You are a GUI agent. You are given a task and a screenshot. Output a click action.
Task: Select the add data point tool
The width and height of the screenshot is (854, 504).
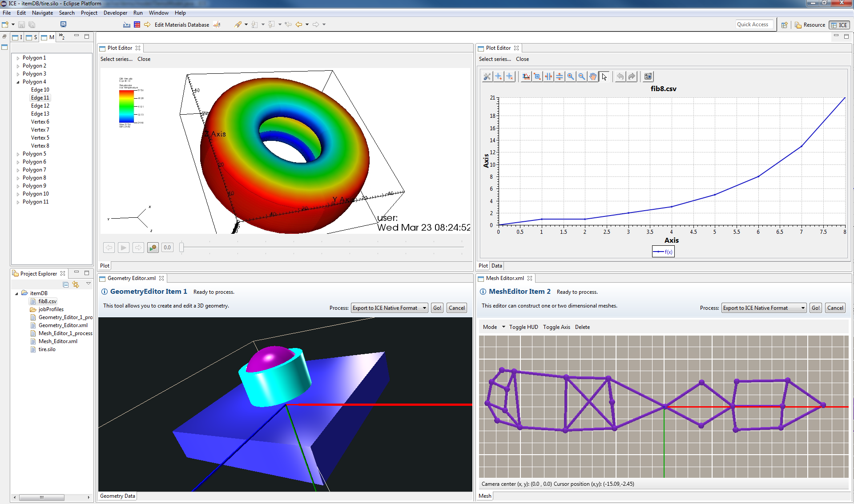(x=498, y=76)
